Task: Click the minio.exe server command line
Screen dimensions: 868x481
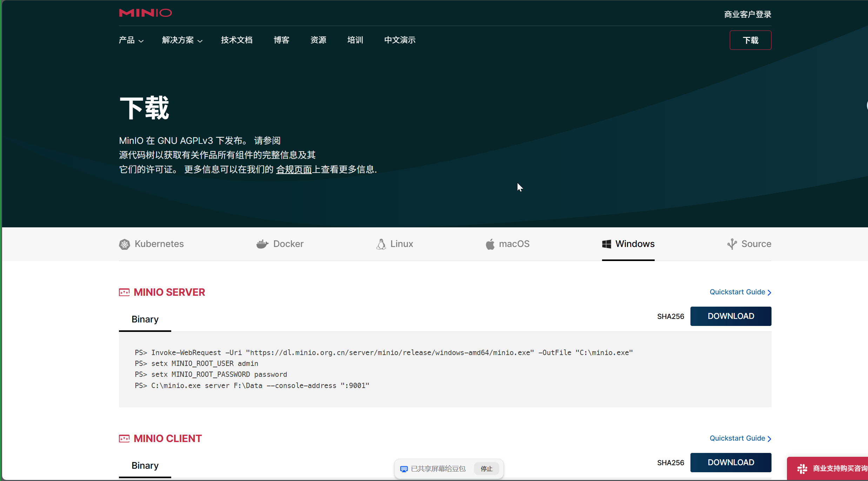Action: pyautogui.click(x=252, y=386)
